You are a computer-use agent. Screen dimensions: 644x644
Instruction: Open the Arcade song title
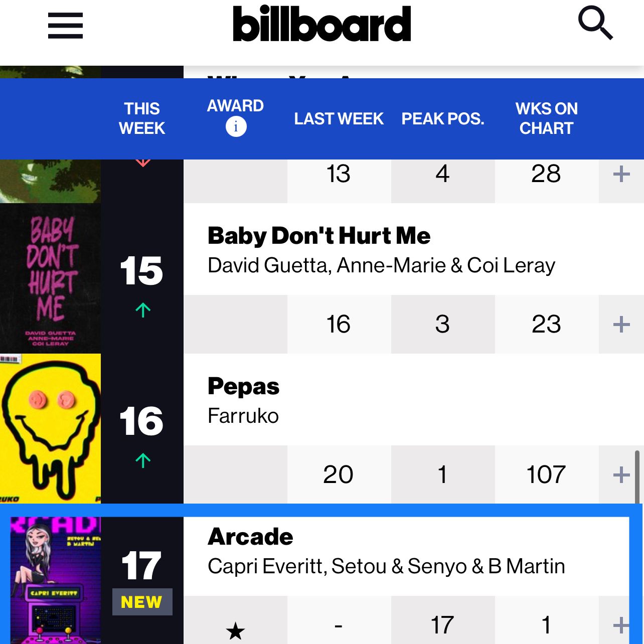click(250, 537)
